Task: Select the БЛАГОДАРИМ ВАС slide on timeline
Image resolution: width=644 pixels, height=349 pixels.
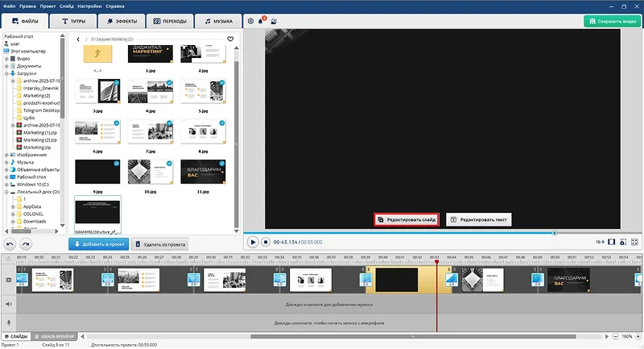Action: [x=569, y=280]
